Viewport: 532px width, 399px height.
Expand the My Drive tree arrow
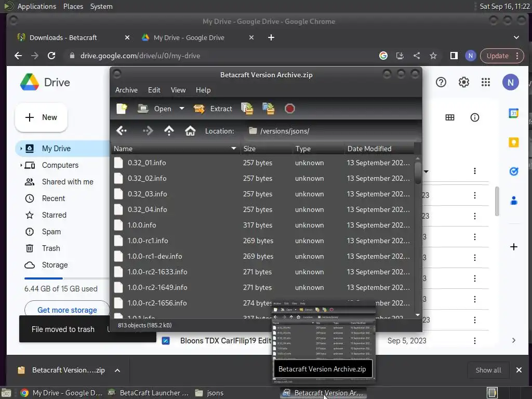(x=21, y=148)
